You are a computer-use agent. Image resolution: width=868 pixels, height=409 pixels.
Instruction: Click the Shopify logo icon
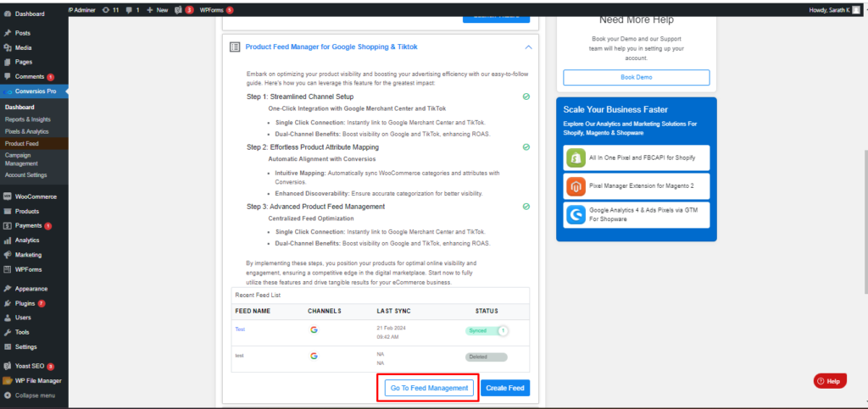576,158
